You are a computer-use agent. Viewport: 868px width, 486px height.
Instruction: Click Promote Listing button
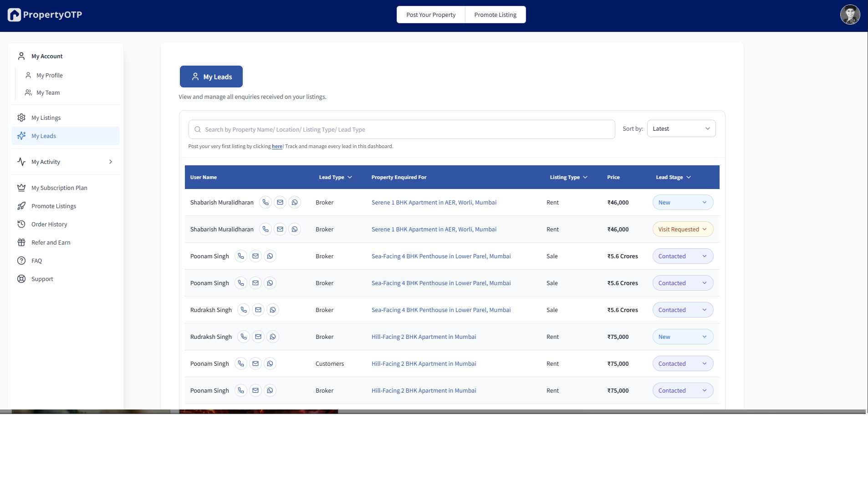pyautogui.click(x=495, y=15)
